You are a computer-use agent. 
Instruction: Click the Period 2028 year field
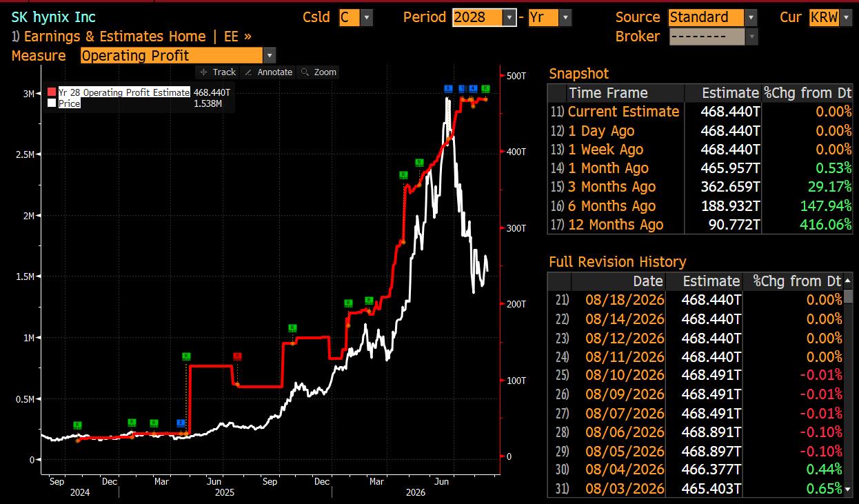tap(478, 18)
